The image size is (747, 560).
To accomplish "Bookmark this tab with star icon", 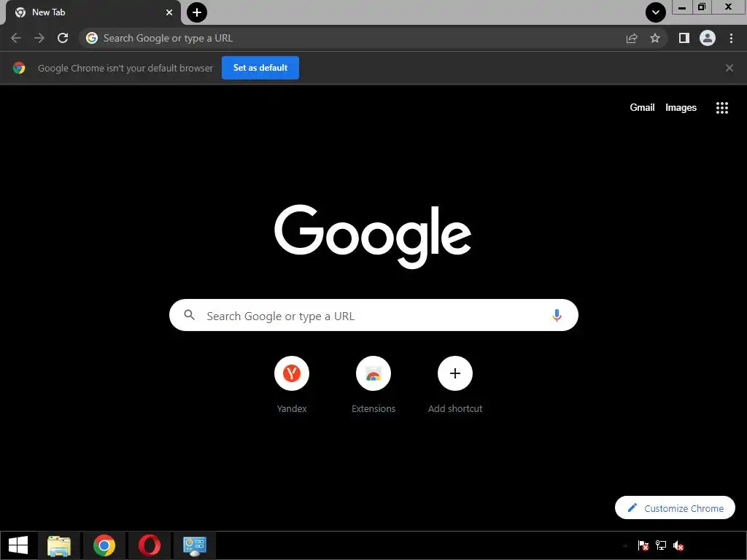I will [655, 38].
